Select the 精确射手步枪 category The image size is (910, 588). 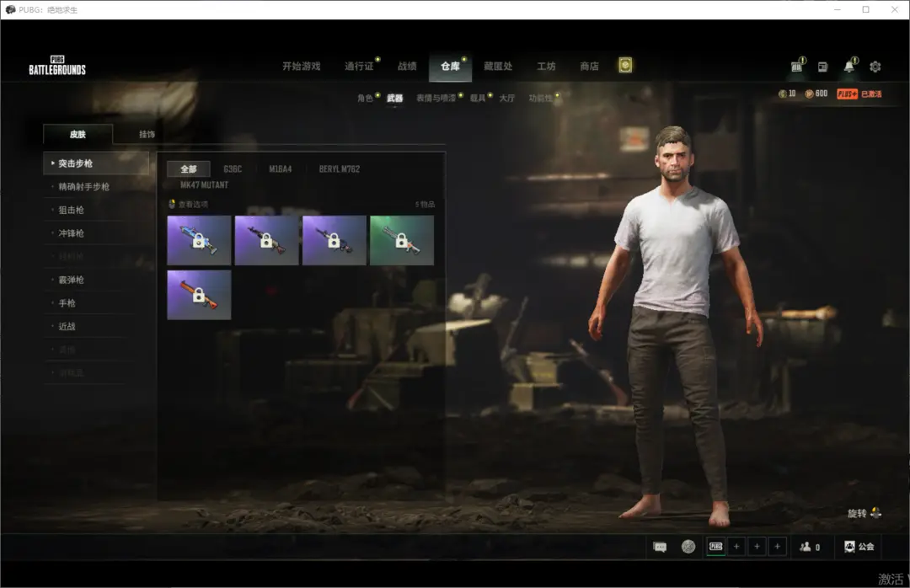(83, 186)
